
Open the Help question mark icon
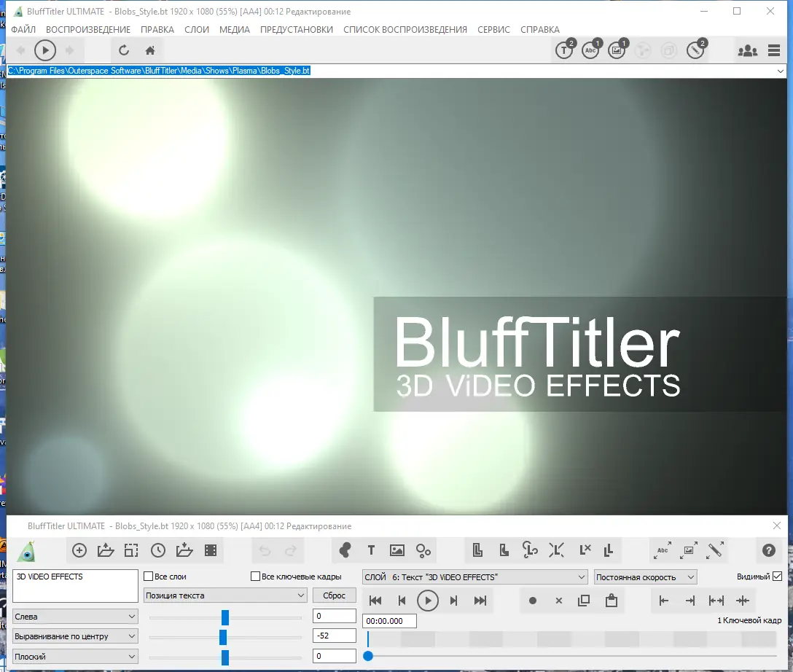pyautogui.click(x=769, y=550)
